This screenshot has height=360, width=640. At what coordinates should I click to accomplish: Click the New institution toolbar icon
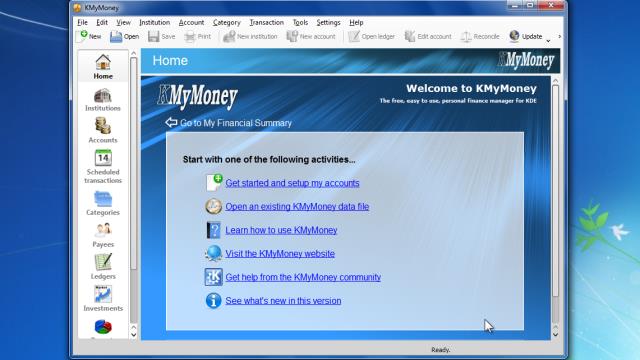click(x=229, y=36)
